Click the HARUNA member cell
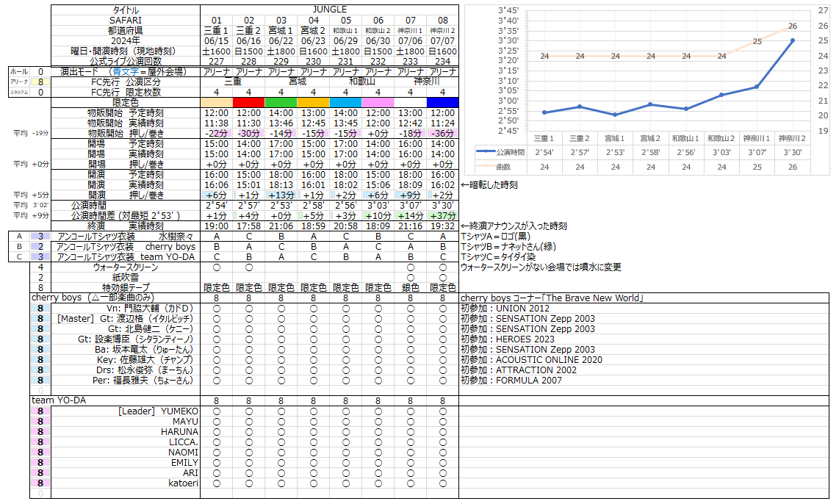 click(126, 432)
